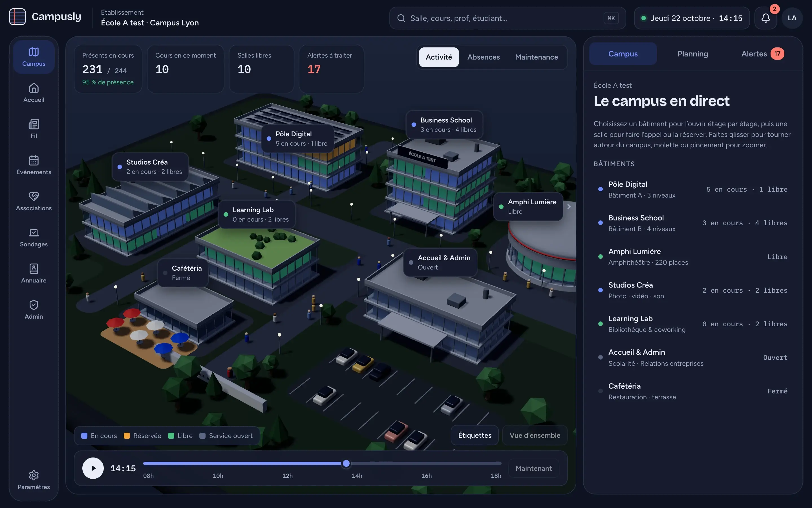
Task: Click the ⌘K shortcut badge
Action: (x=611, y=18)
